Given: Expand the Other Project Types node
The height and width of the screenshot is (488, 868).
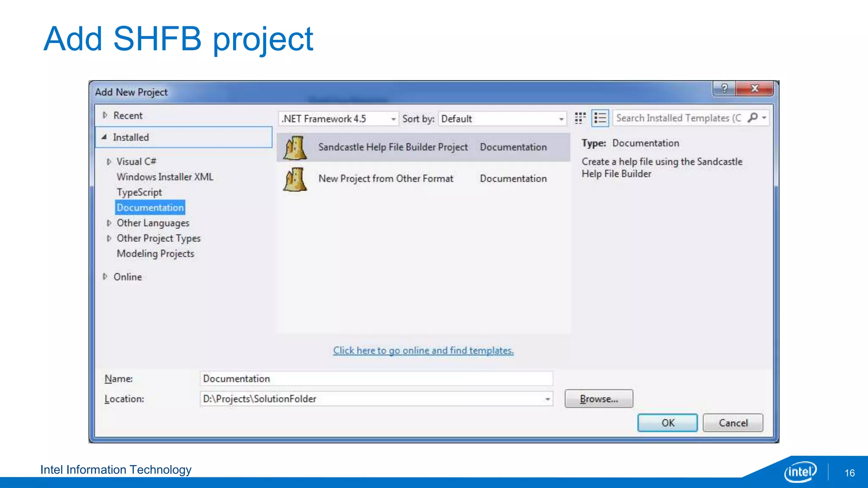Looking at the screenshot, I should [x=109, y=238].
